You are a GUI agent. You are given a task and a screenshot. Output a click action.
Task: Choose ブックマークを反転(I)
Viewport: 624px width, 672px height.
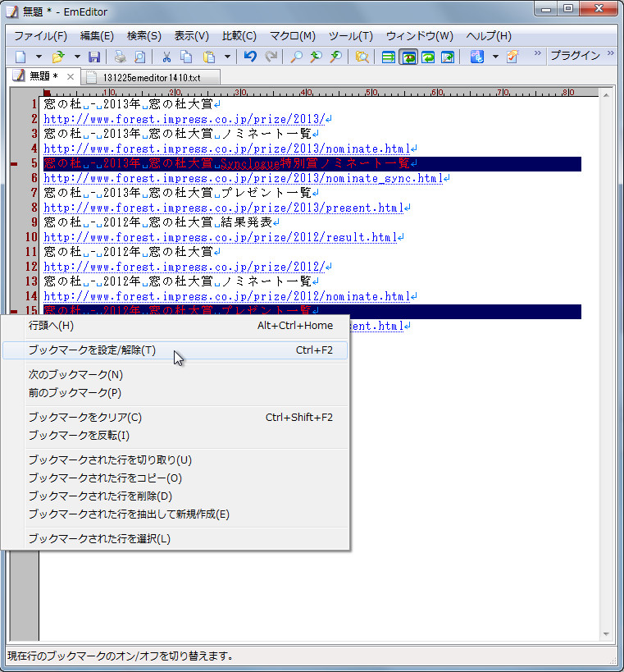(x=175, y=436)
